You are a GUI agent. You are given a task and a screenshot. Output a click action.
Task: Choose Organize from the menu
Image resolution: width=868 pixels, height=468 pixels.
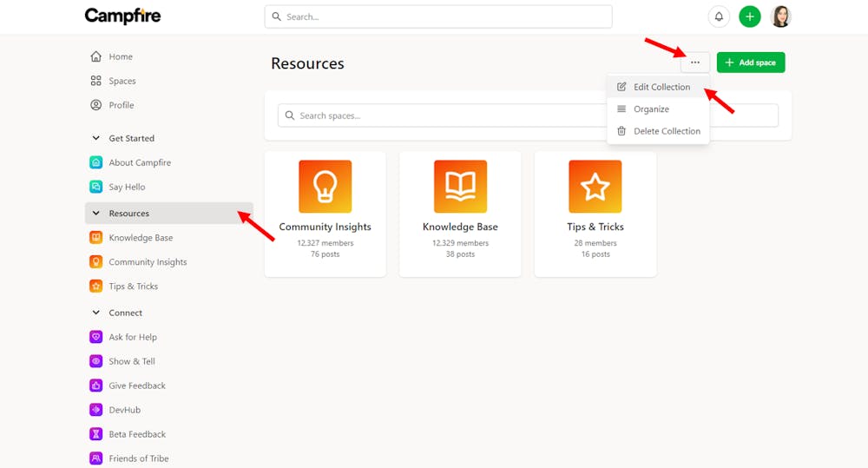coord(658,109)
